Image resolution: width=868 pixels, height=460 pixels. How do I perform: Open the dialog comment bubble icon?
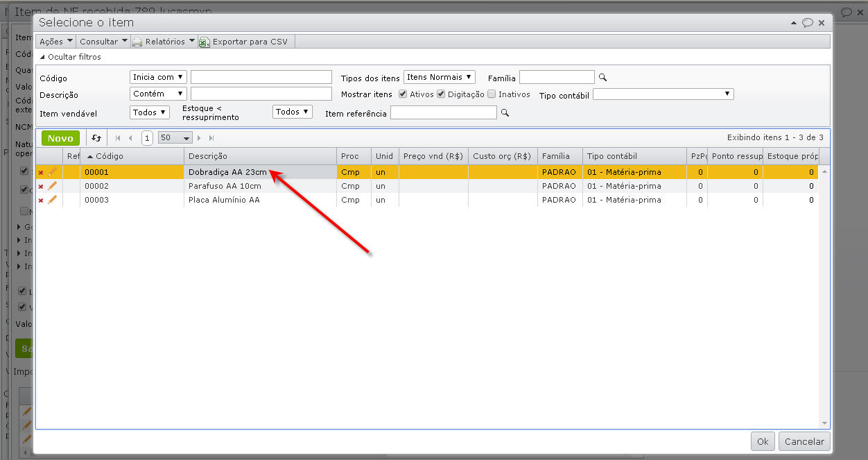pos(808,23)
